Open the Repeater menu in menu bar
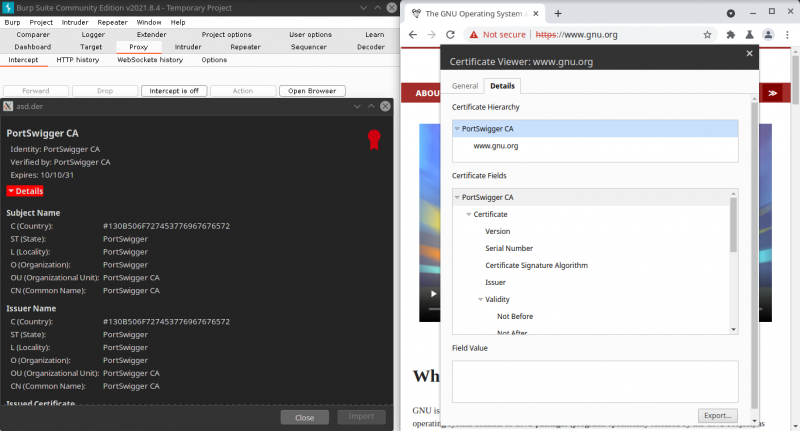Image resolution: width=800 pixels, height=431 pixels. [x=112, y=21]
